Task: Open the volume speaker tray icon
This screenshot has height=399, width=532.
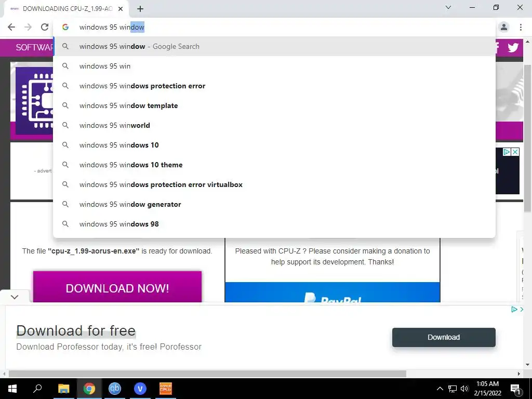Action: (464, 389)
